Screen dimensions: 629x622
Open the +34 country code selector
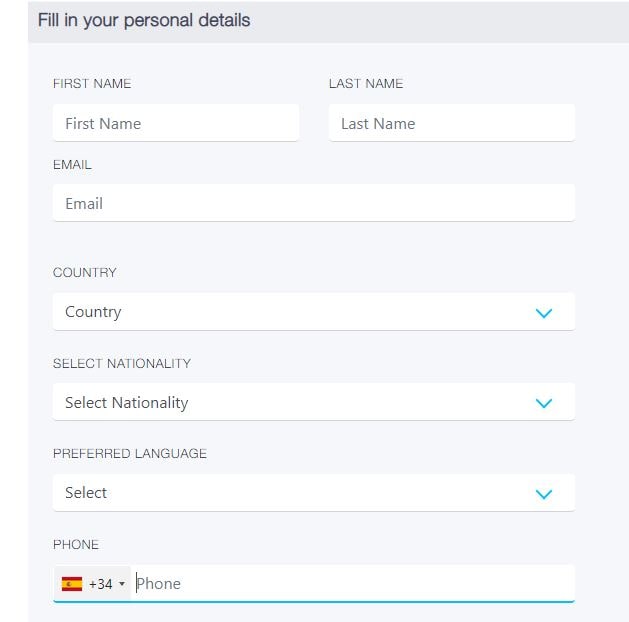pyautogui.click(x=92, y=584)
